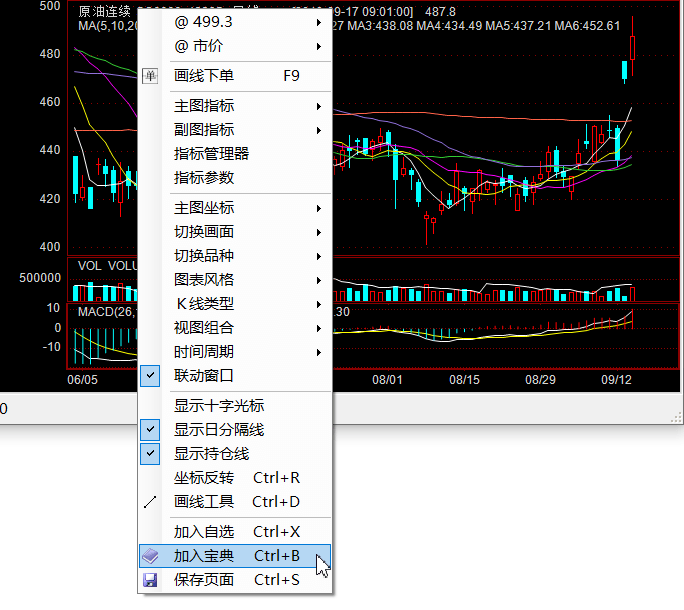Click the 保存页面 floppy disk icon
684x610 pixels.
point(150,580)
